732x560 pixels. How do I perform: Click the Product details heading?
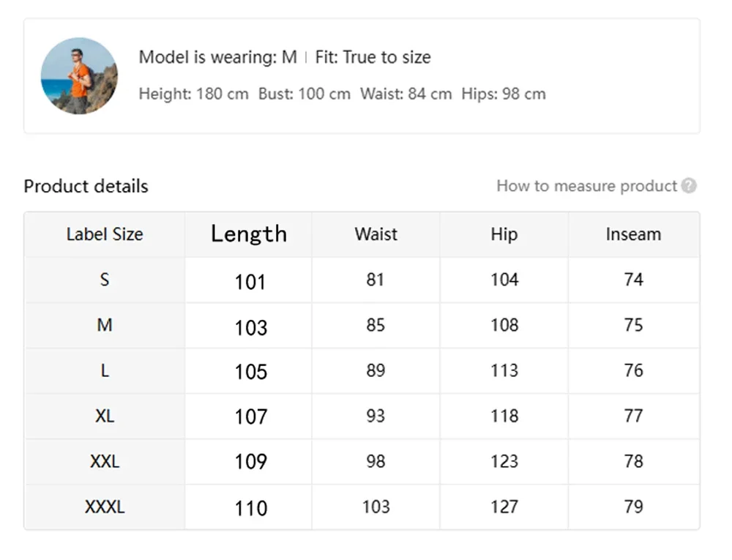pyautogui.click(x=86, y=186)
